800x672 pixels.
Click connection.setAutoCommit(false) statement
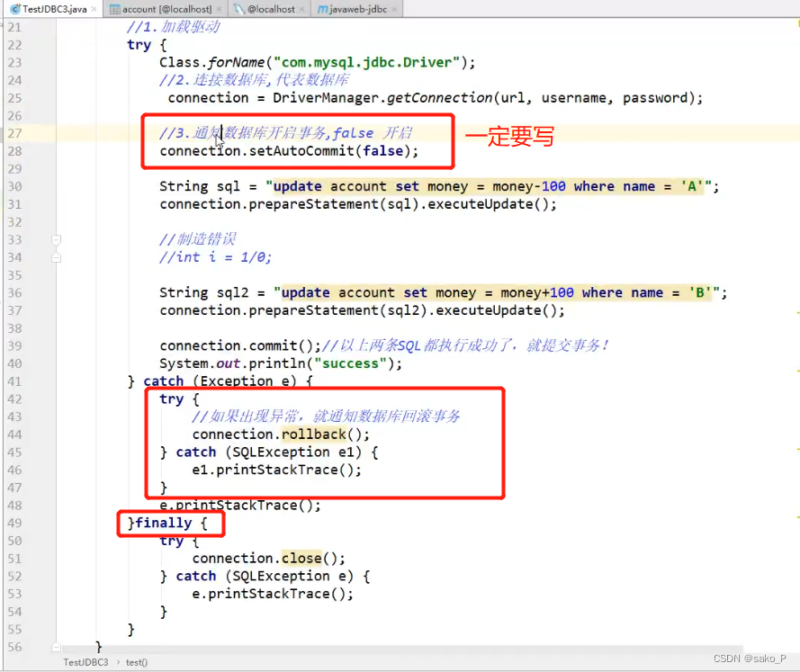coord(289,151)
